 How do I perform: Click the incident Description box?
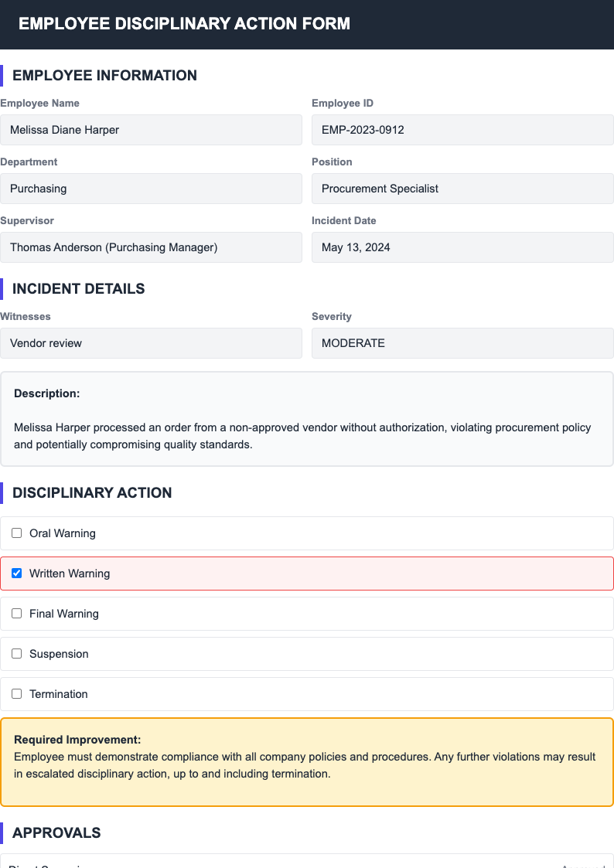pyautogui.click(x=307, y=417)
